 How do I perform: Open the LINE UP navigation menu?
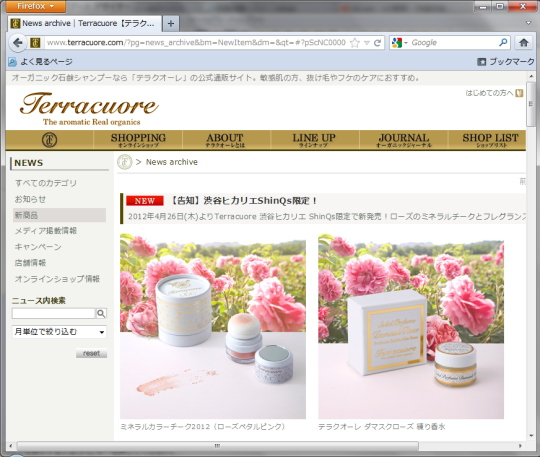[314, 140]
